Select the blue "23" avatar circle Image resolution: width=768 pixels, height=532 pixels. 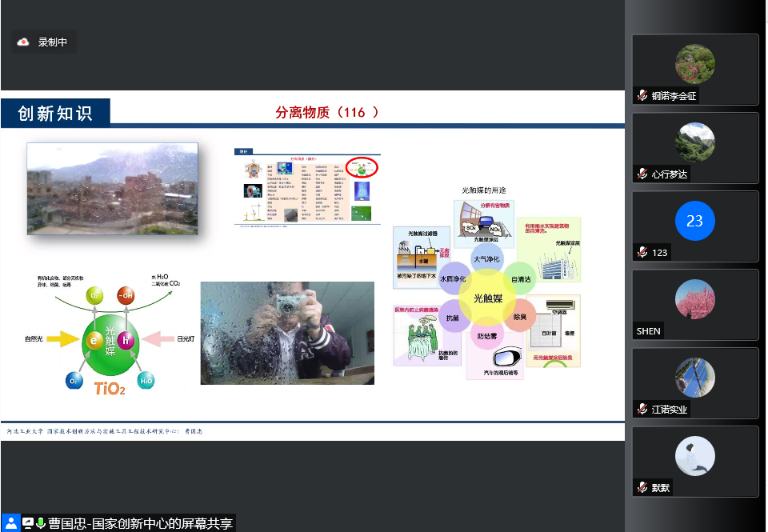[694, 221]
